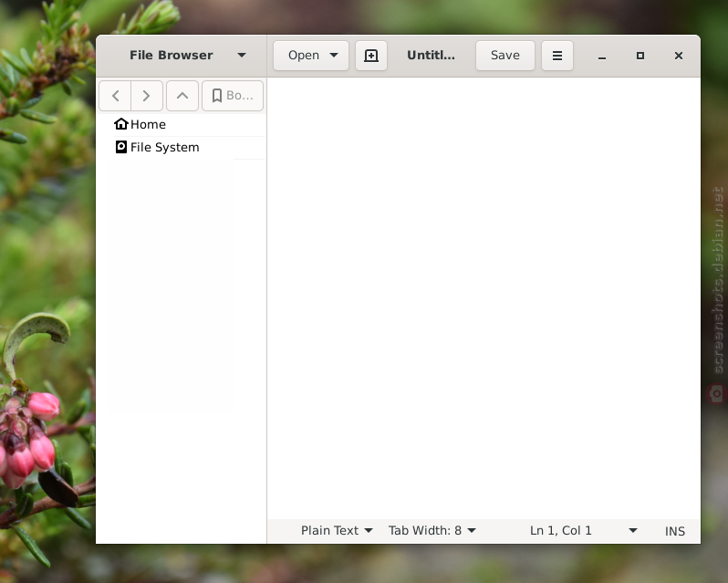Create a new document tab
Viewport: 728px width, 583px height.
point(371,56)
